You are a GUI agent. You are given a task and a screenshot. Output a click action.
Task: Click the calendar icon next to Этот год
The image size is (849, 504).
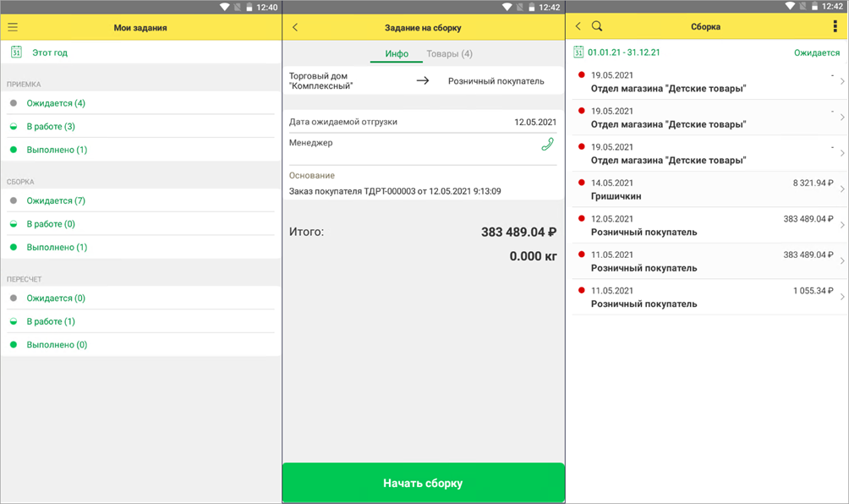15,52
